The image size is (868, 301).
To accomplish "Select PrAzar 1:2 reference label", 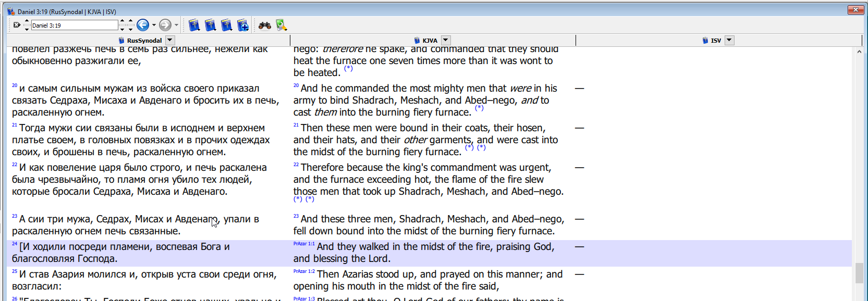I will point(304,271).
